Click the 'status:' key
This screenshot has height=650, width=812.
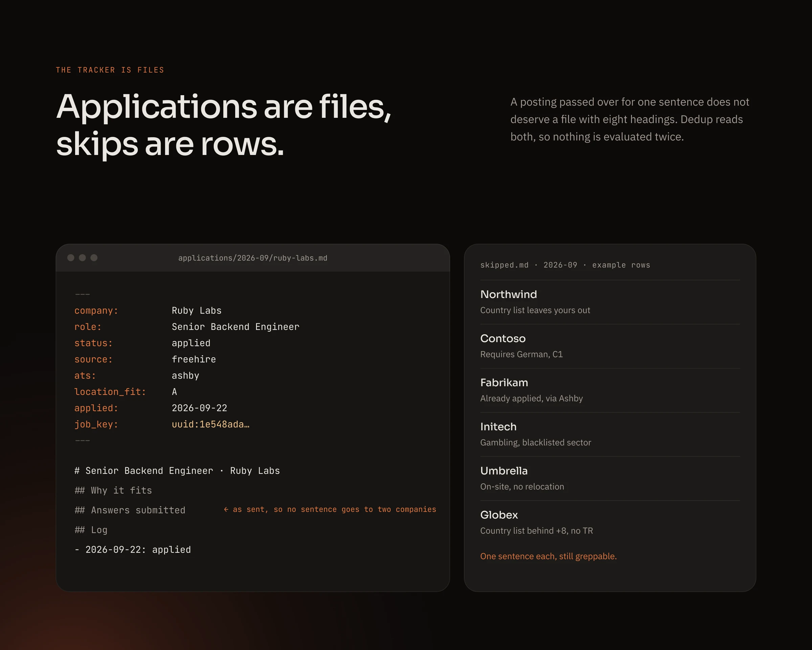click(x=93, y=343)
